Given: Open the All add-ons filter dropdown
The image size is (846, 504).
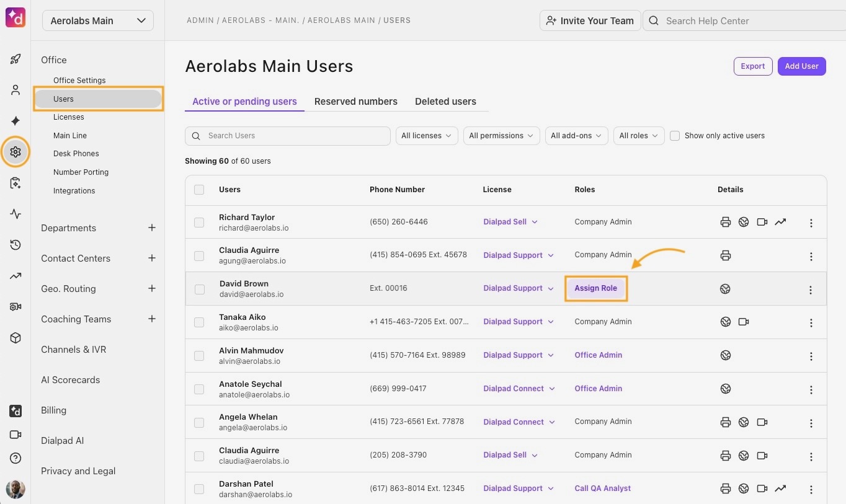Looking at the screenshot, I should [x=577, y=136].
